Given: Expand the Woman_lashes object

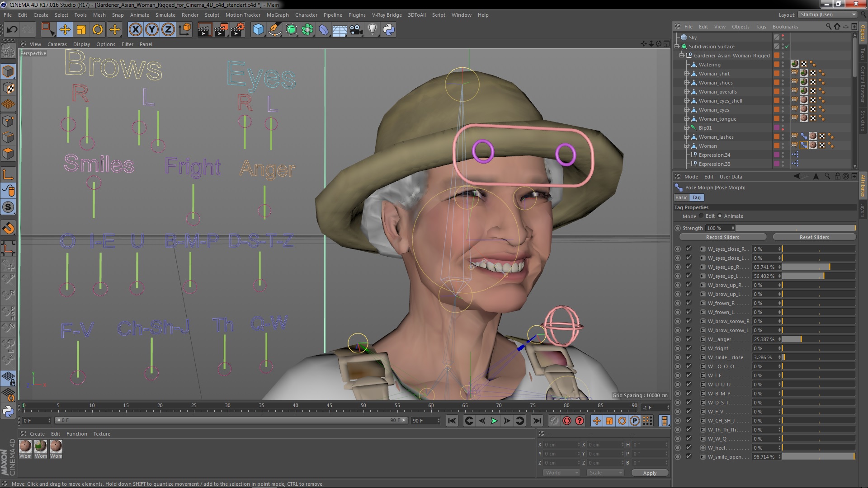Looking at the screenshot, I should [687, 137].
